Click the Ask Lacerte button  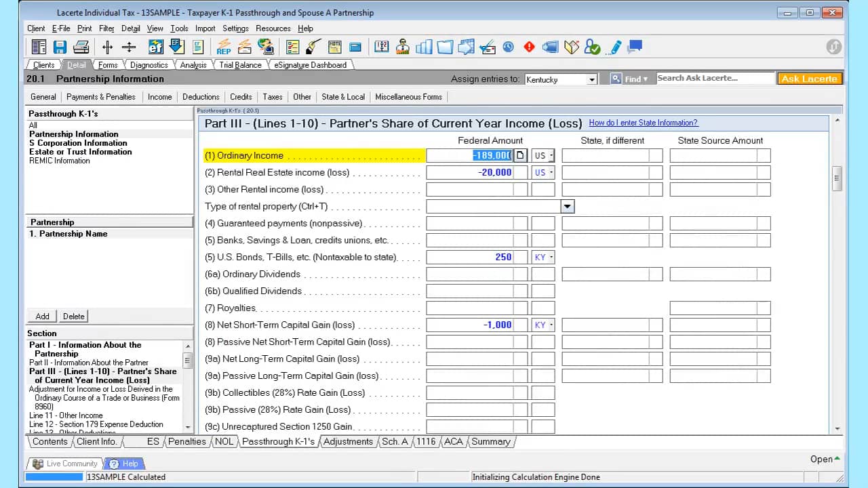click(810, 79)
